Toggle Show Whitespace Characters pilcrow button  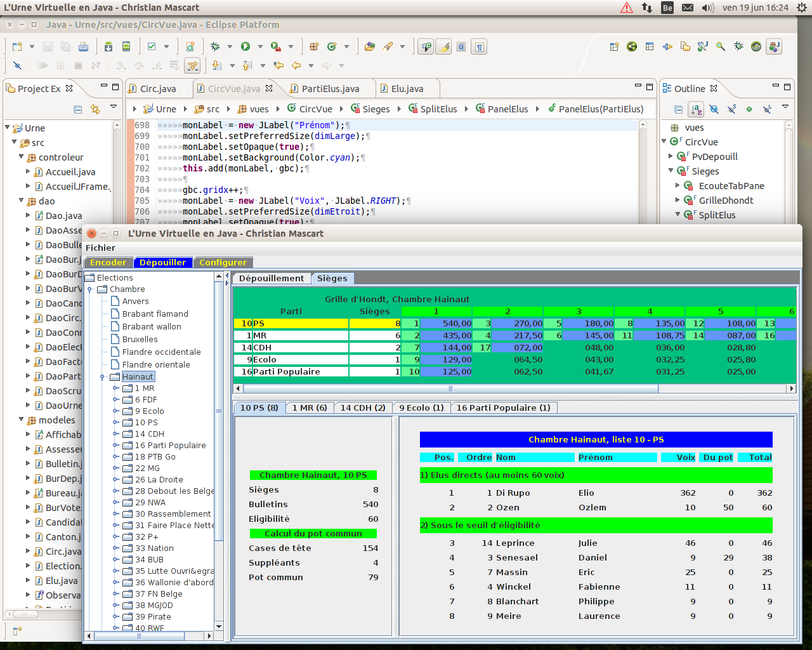pos(480,47)
